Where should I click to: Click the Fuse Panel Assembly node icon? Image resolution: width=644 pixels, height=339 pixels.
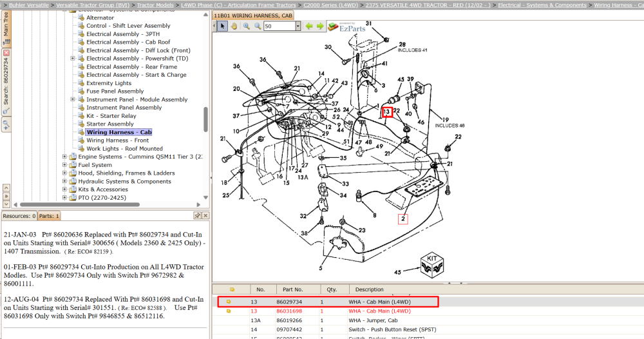point(81,92)
